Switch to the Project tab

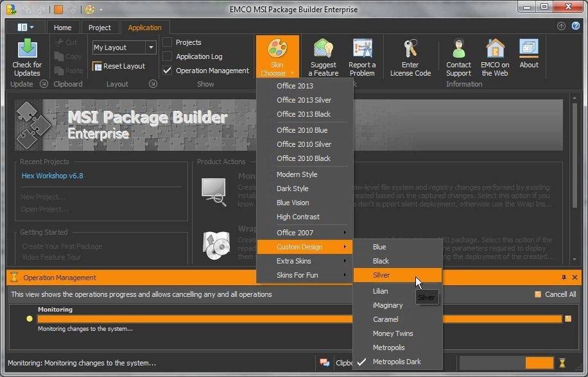99,28
